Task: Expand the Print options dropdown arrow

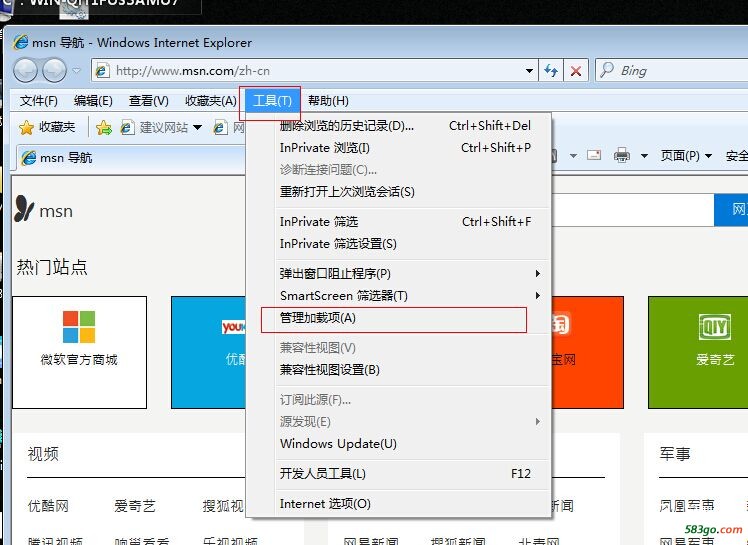Action: point(644,156)
